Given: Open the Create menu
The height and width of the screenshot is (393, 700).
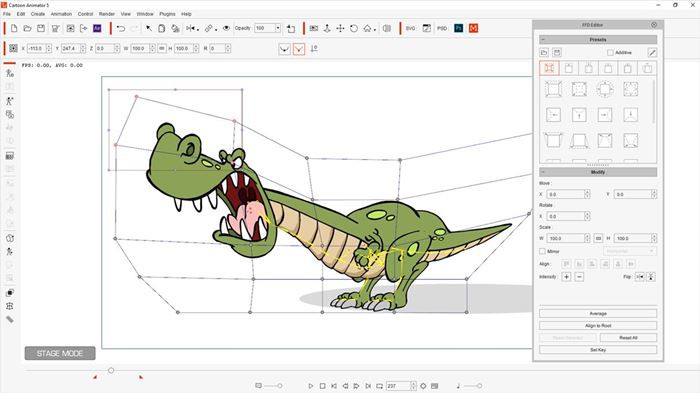Looking at the screenshot, I should pos(38,14).
